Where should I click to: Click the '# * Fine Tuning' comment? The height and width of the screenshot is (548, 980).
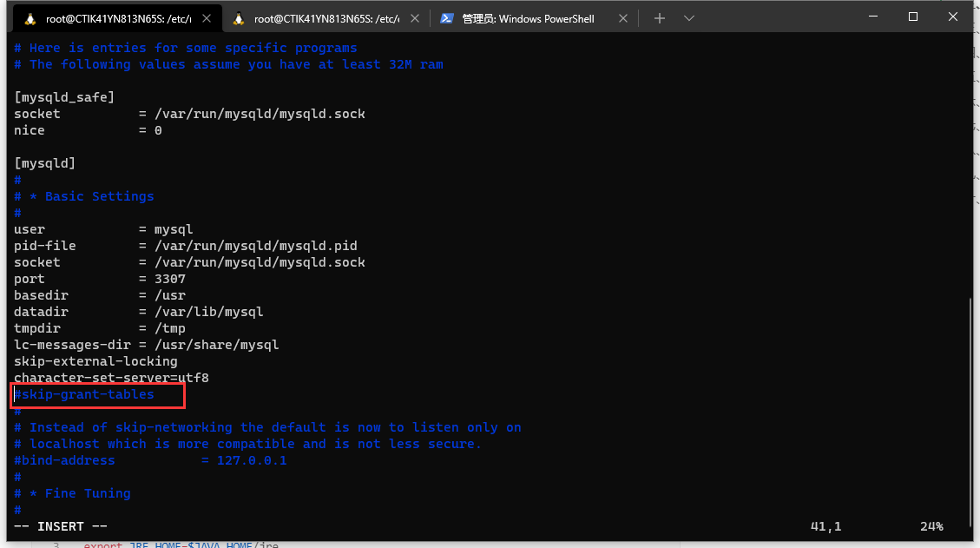pyautogui.click(x=72, y=493)
